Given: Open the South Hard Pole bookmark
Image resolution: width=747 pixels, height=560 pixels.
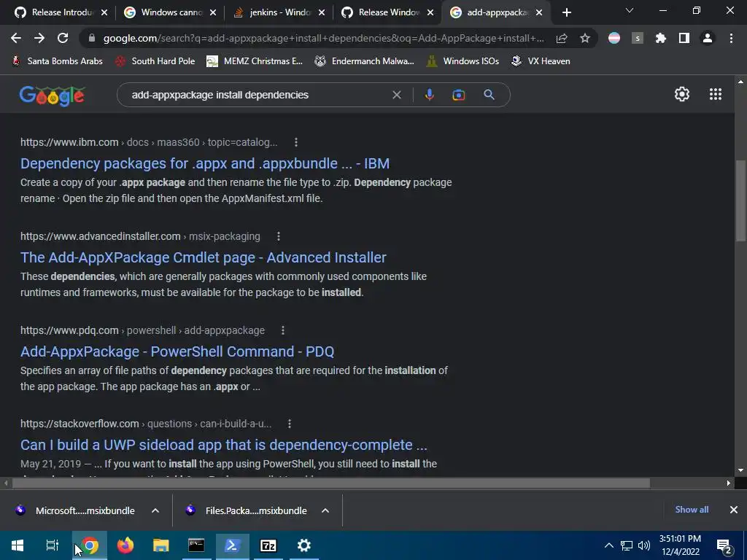Looking at the screenshot, I should point(155,61).
